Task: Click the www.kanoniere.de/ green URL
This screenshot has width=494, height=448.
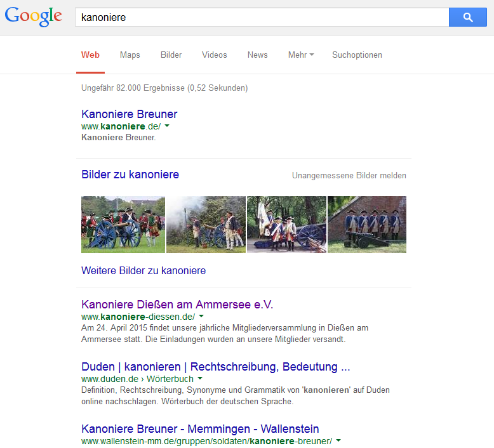Action: [121, 126]
